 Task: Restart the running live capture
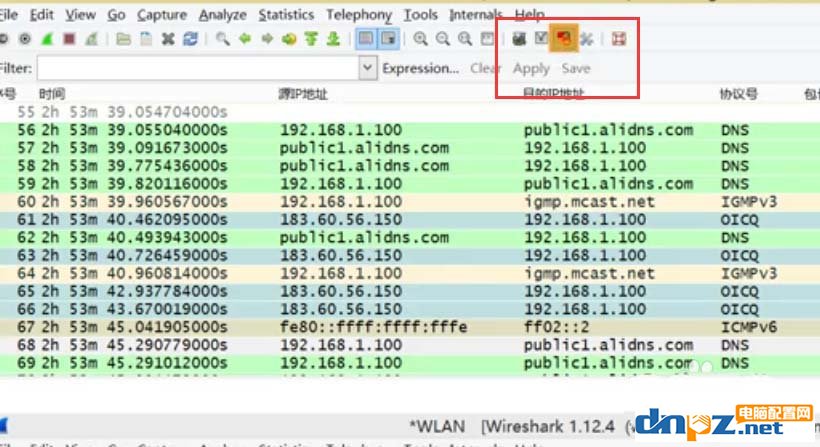tap(92, 39)
